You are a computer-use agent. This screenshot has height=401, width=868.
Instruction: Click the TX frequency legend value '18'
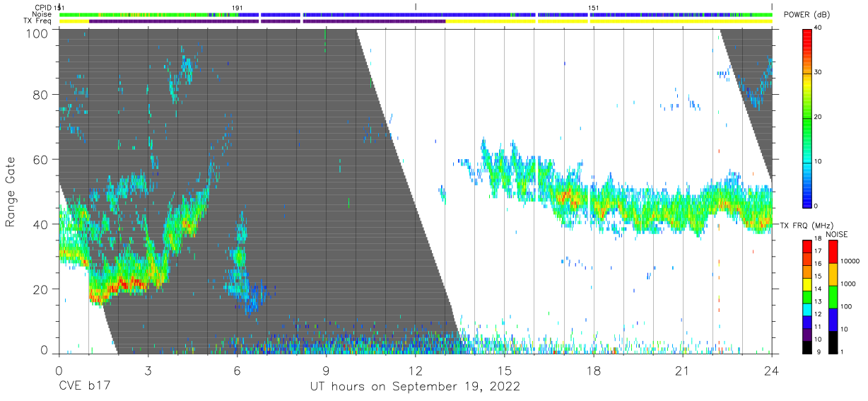click(818, 240)
